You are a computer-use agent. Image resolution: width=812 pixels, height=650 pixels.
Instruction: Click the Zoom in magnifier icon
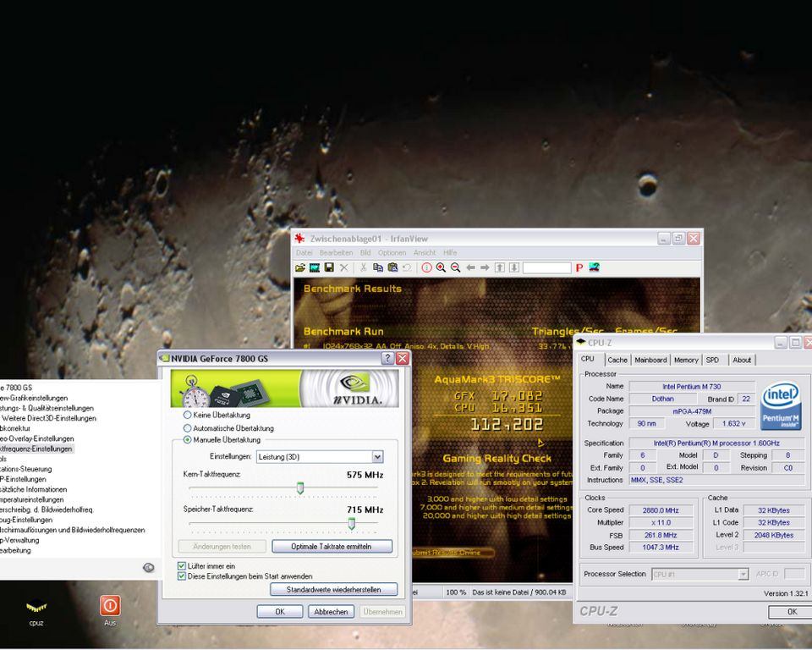(x=441, y=268)
